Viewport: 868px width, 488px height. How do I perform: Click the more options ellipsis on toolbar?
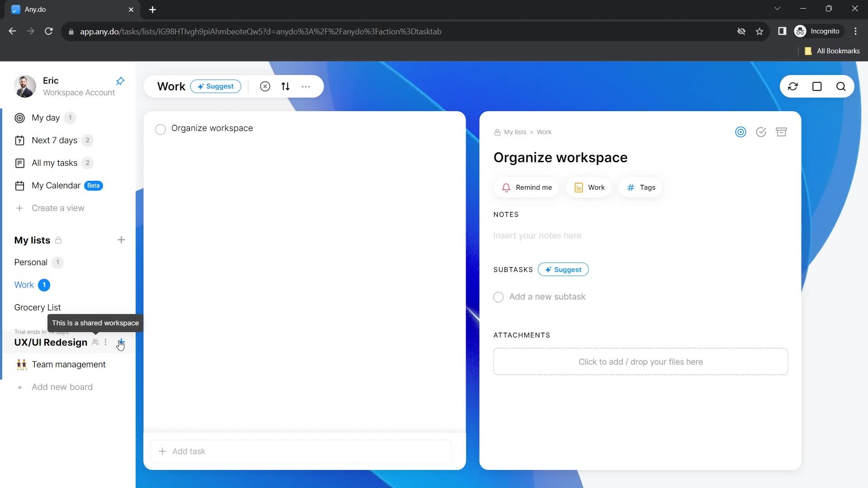[x=307, y=86]
